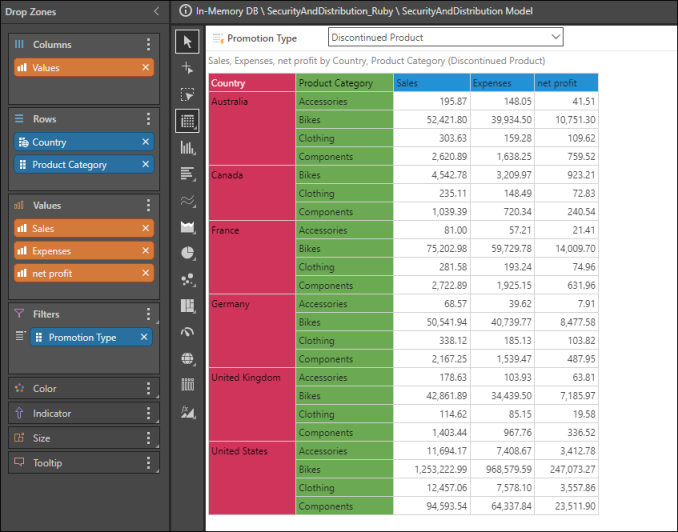Remove Promotion Type filter chip

(x=146, y=338)
